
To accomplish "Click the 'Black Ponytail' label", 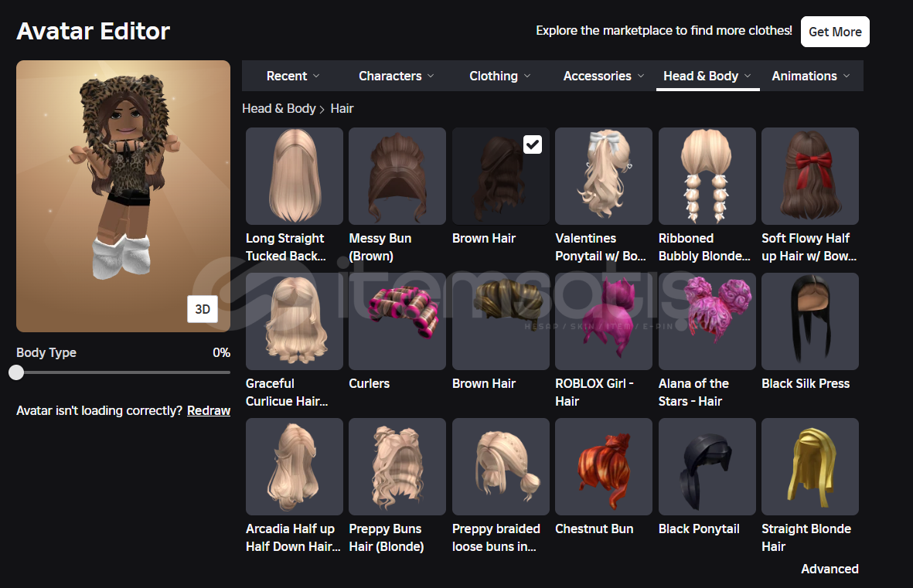I will pyautogui.click(x=699, y=529).
